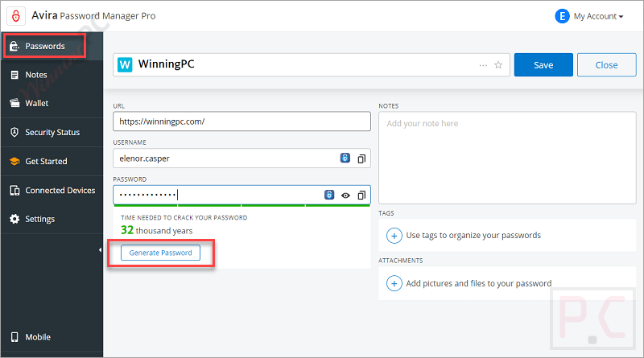Click the Settings gear icon
Image resolution: width=644 pixels, height=358 pixels.
coord(14,219)
